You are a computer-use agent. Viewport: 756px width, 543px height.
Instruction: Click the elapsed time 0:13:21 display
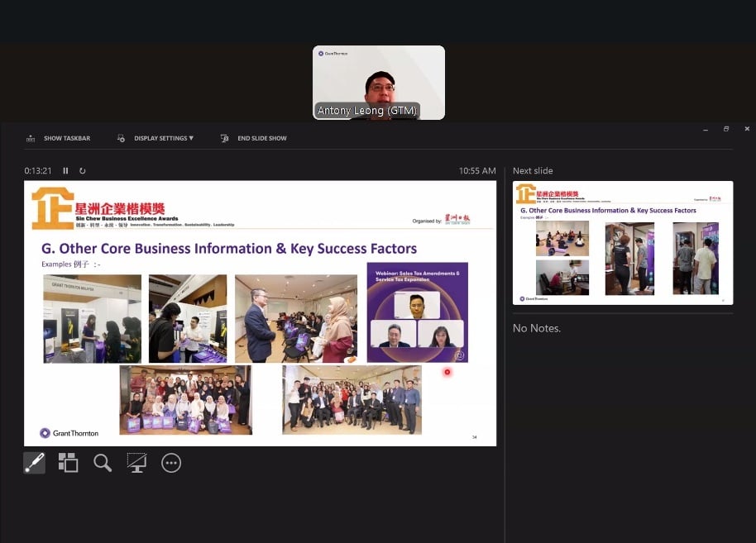[38, 171]
